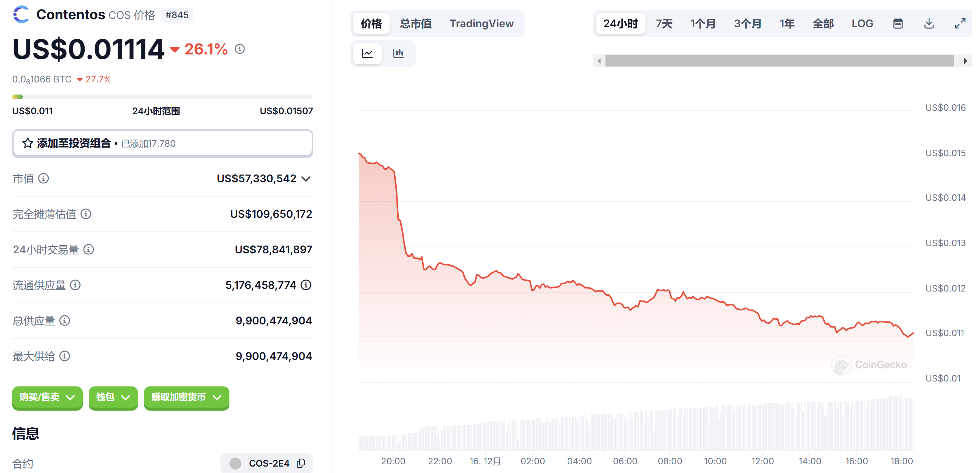Switch to the TradingView tab
980x473 pixels.
481,23
